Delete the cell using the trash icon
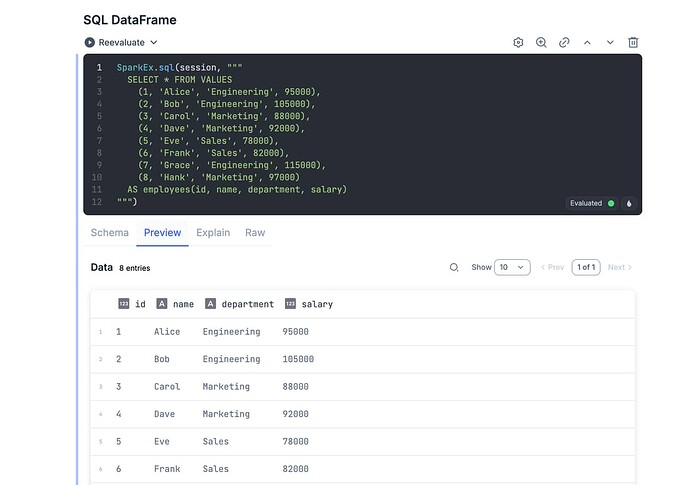Image resolution: width=690 pixels, height=485 pixels. pos(633,43)
